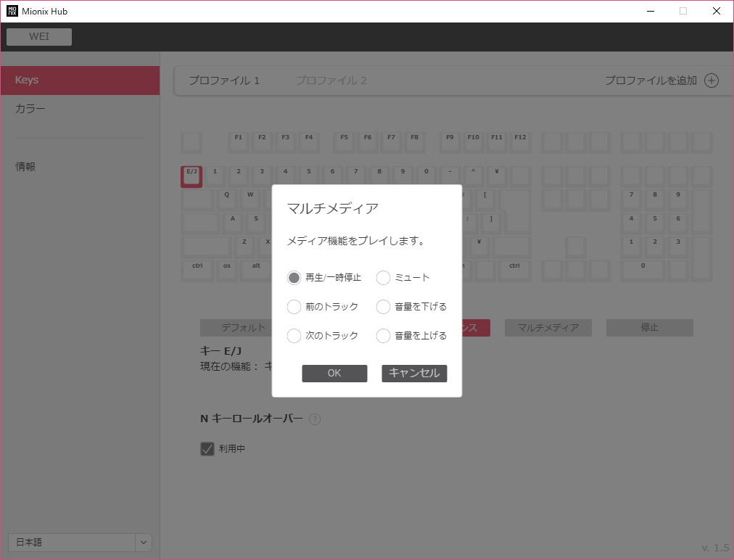The height and width of the screenshot is (560, 734).
Task: Select numpad key 7
Action: (x=631, y=199)
